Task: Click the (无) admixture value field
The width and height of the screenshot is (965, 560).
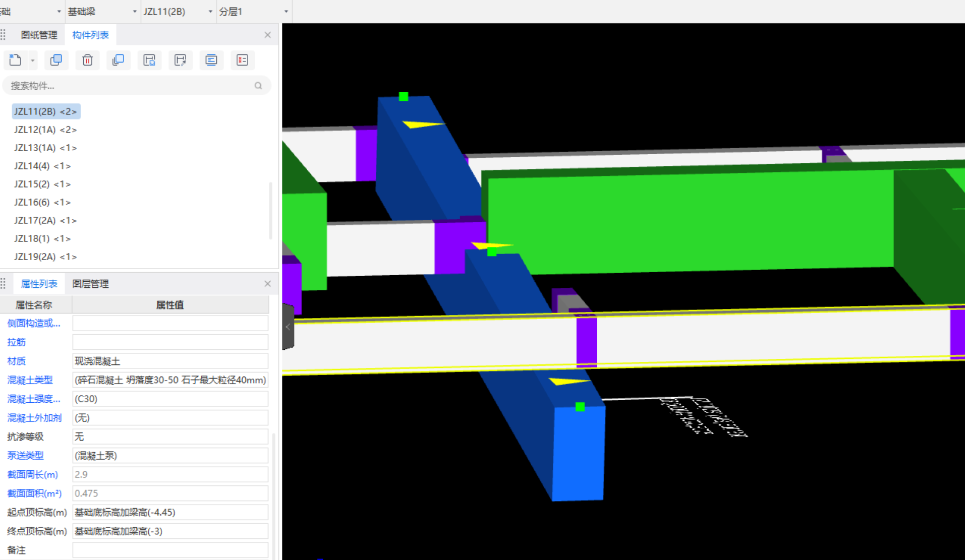Action: [x=170, y=418]
